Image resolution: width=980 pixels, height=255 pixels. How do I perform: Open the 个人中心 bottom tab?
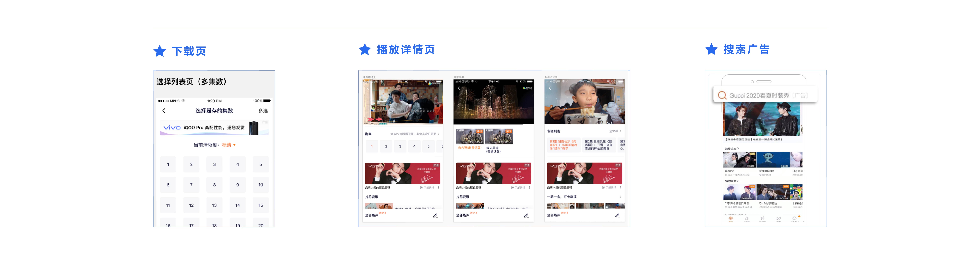(794, 219)
